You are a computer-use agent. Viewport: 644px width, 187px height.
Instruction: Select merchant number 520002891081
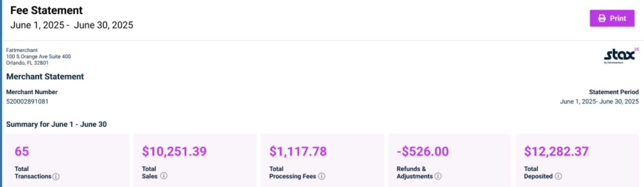(x=27, y=101)
